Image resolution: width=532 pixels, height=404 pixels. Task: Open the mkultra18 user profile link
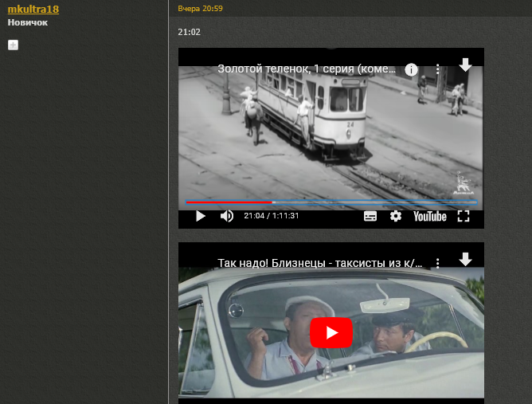33,10
